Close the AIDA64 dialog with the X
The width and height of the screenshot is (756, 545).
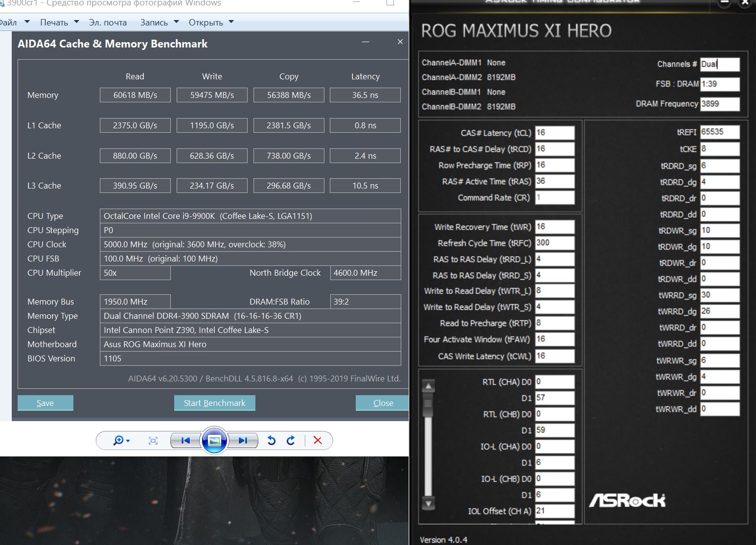coord(400,42)
